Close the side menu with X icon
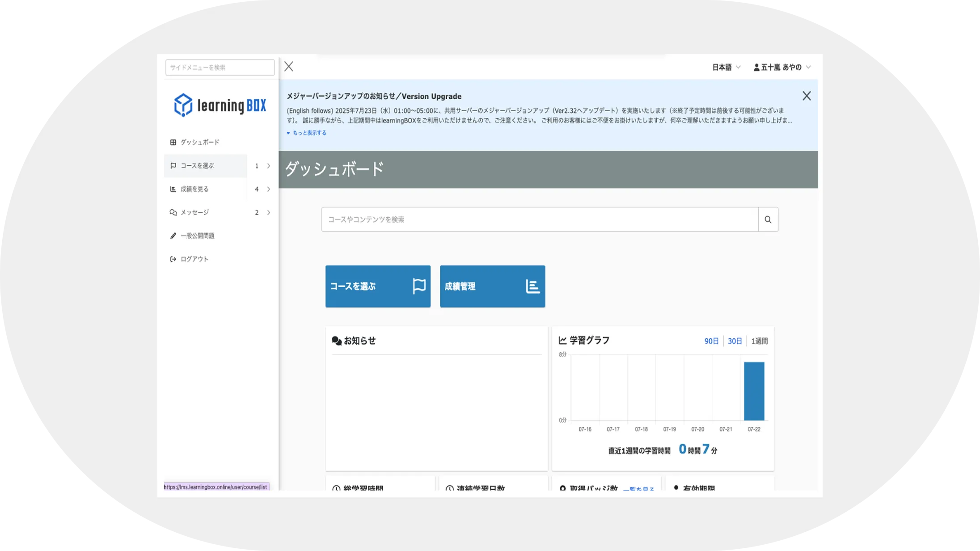The width and height of the screenshot is (980, 551). pos(289,67)
